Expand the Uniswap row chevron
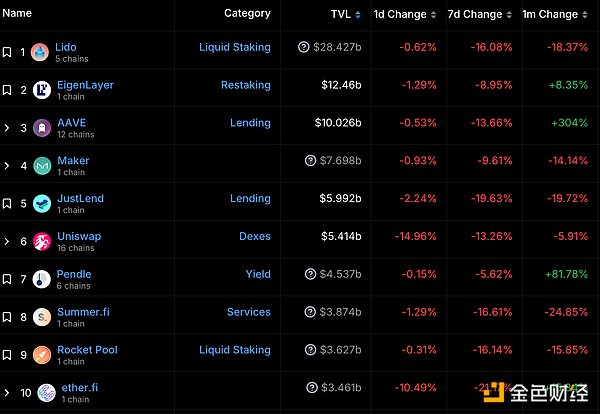This screenshot has width=600, height=414. coord(7,241)
